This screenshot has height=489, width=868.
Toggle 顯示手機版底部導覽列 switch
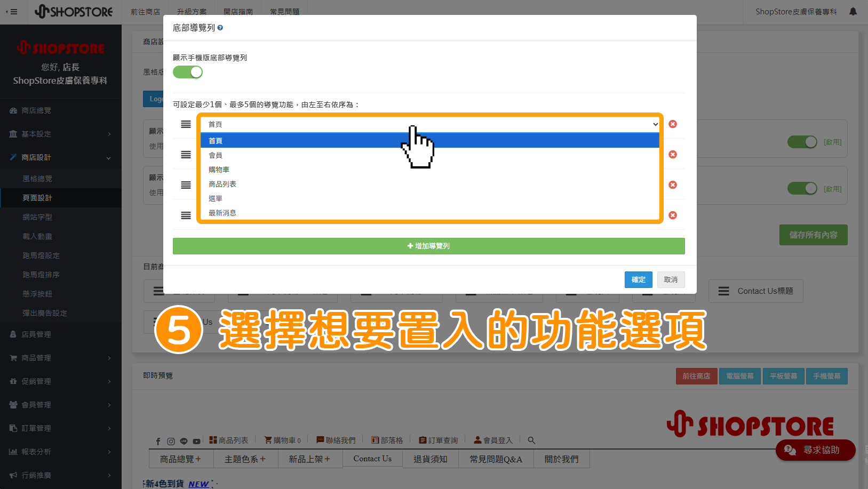188,72
